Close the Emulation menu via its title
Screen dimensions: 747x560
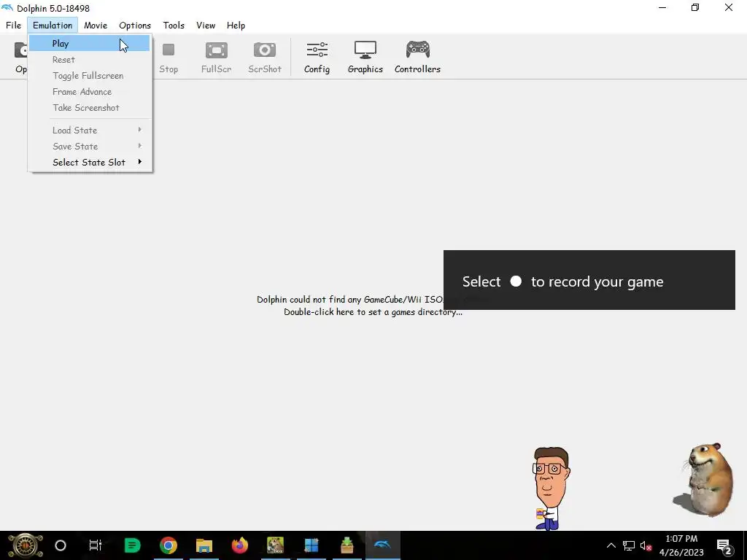pos(53,26)
